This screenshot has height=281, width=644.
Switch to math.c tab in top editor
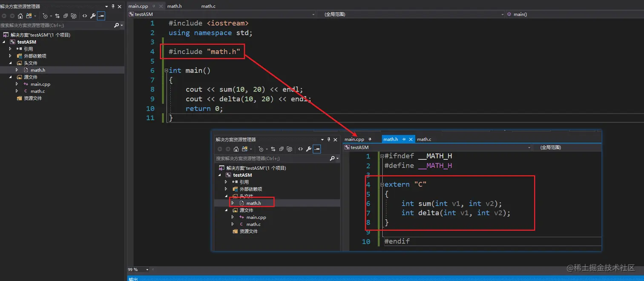[x=209, y=6]
